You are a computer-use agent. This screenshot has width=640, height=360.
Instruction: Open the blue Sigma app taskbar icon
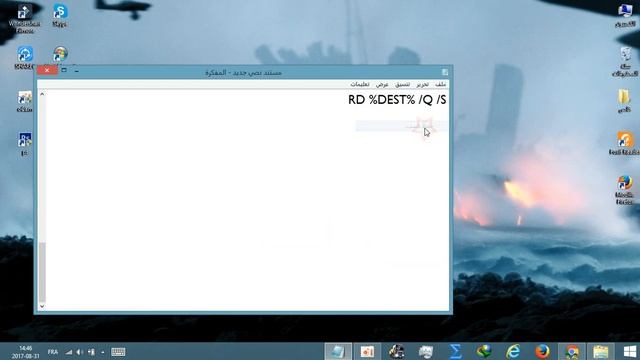(455, 351)
